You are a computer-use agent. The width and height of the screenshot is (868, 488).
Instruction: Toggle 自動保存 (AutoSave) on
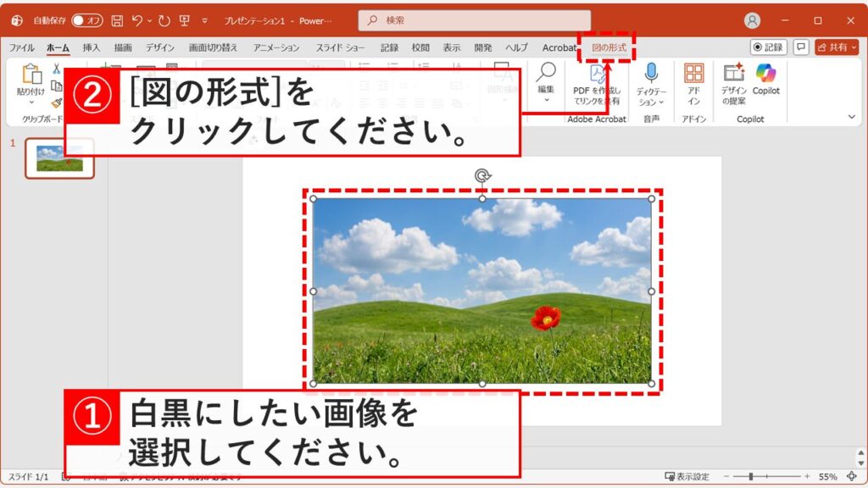click(86, 20)
